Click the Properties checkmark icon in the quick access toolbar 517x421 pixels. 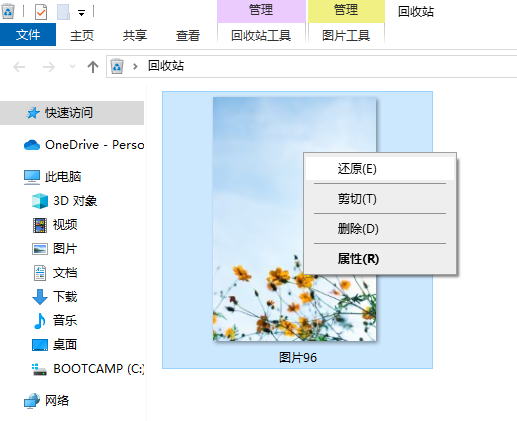[41, 12]
